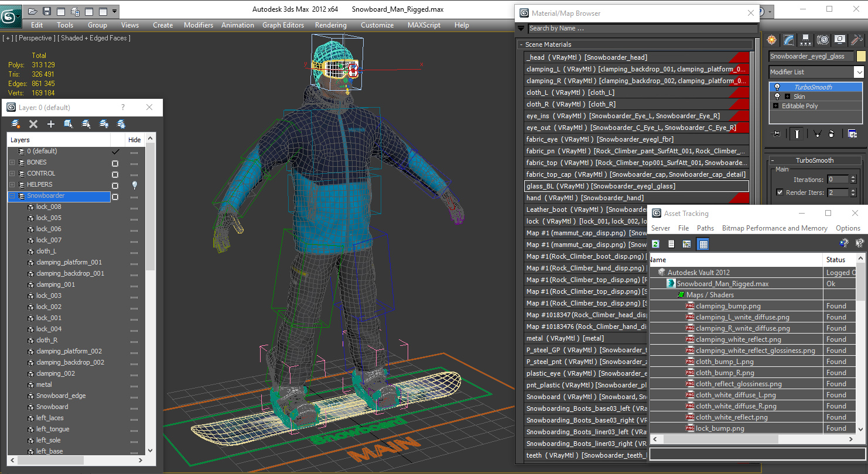Click Set Current Layer icon in Layer dialog
Screen dimensions: 868x474
[86, 124]
